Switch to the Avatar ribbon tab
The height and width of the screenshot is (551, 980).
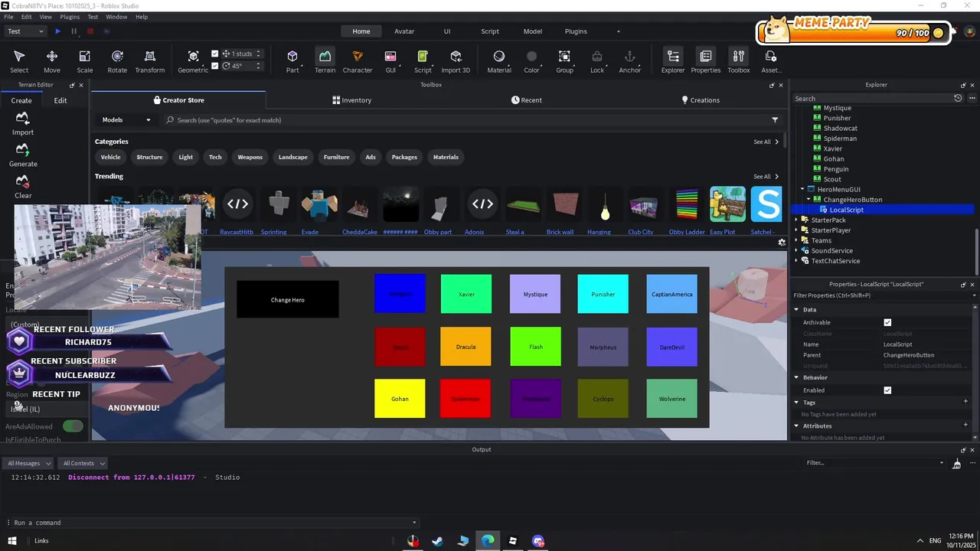[404, 31]
